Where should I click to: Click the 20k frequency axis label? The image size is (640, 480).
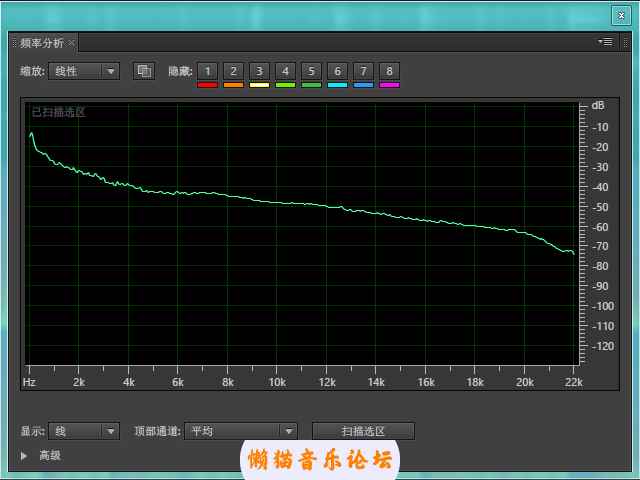pyautogui.click(x=524, y=382)
